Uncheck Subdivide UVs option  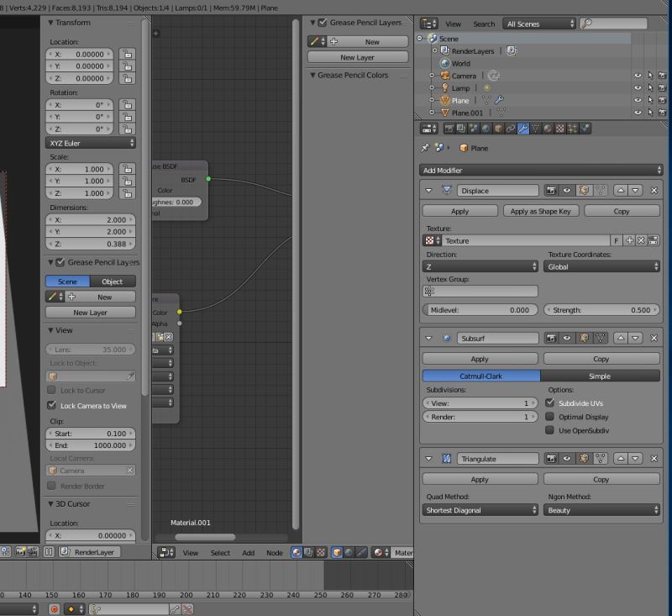tap(551, 403)
